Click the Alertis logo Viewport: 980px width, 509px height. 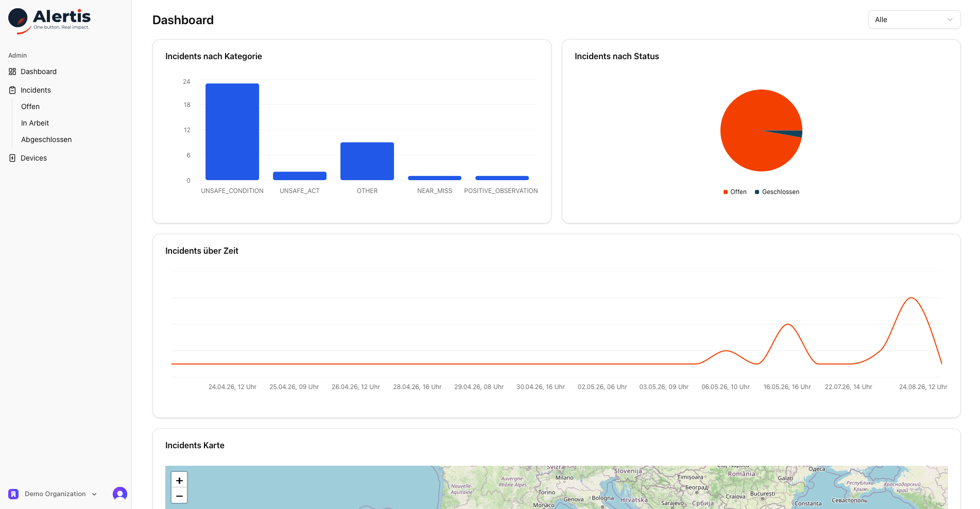click(49, 21)
